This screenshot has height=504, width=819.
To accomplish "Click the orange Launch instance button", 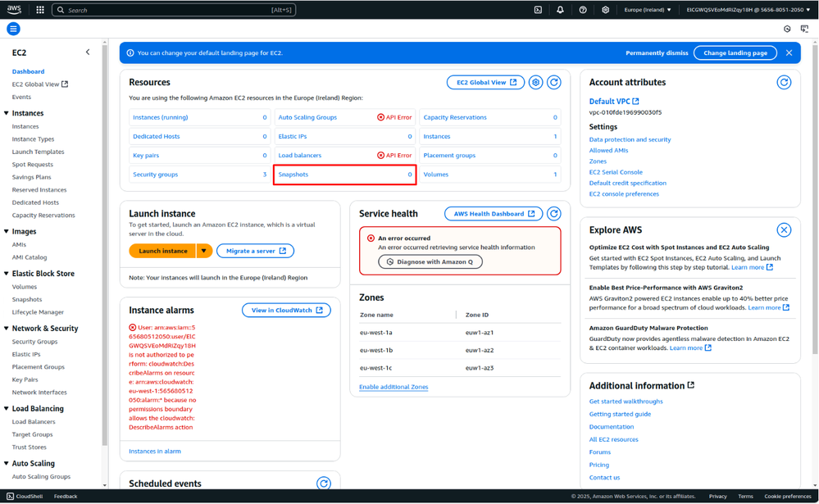I will (162, 251).
